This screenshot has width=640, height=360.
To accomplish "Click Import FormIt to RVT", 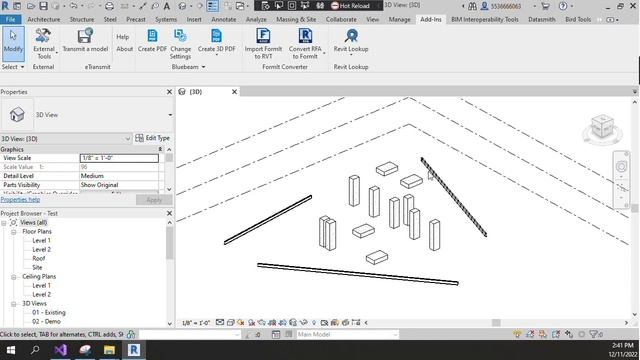I will tap(263, 44).
